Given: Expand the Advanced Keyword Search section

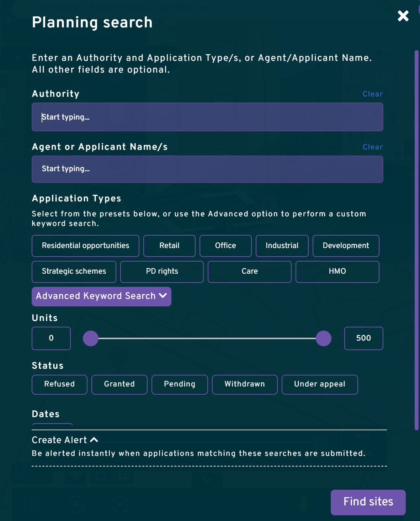Looking at the screenshot, I should pyautogui.click(x=101, y=296).
